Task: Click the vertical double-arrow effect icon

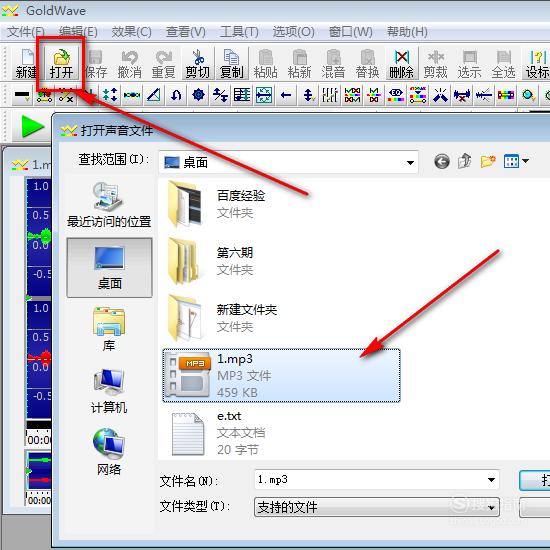Action: (308, 95)
